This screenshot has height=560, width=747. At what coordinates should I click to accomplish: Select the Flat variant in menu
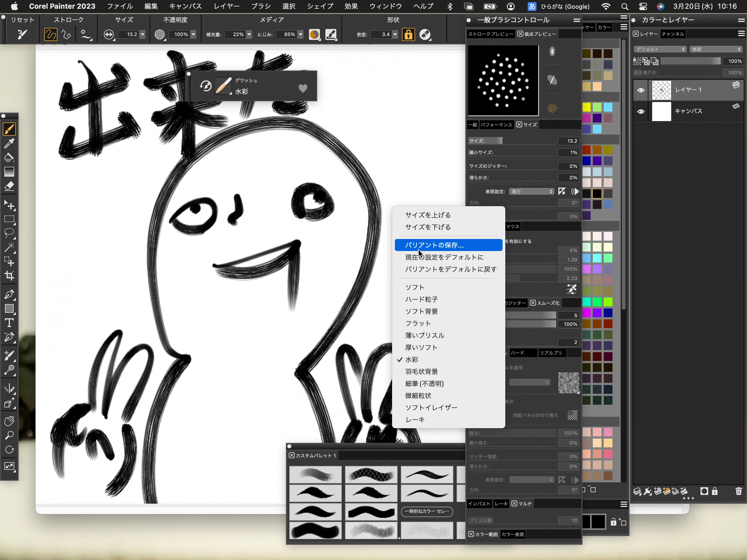[x=448, y=323]
